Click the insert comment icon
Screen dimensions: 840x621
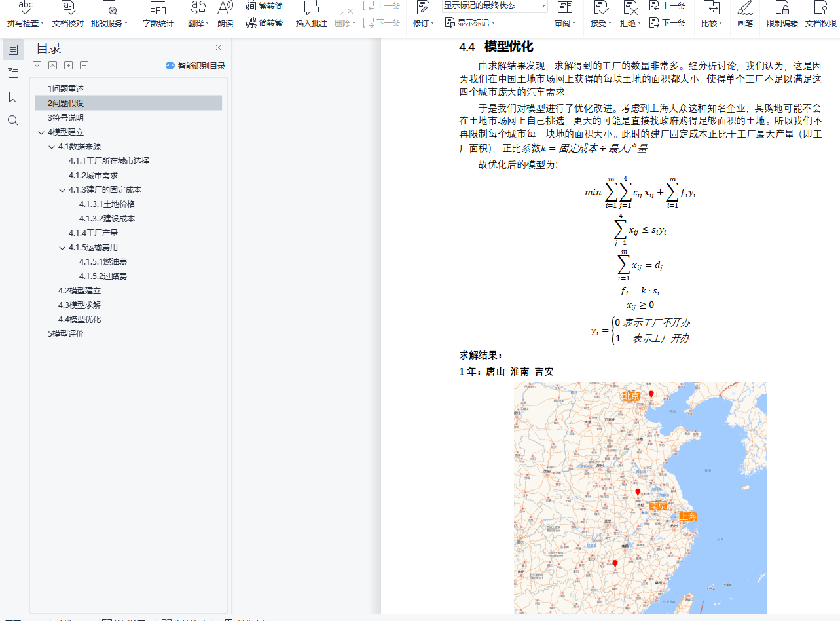click(x=311, y=14)
